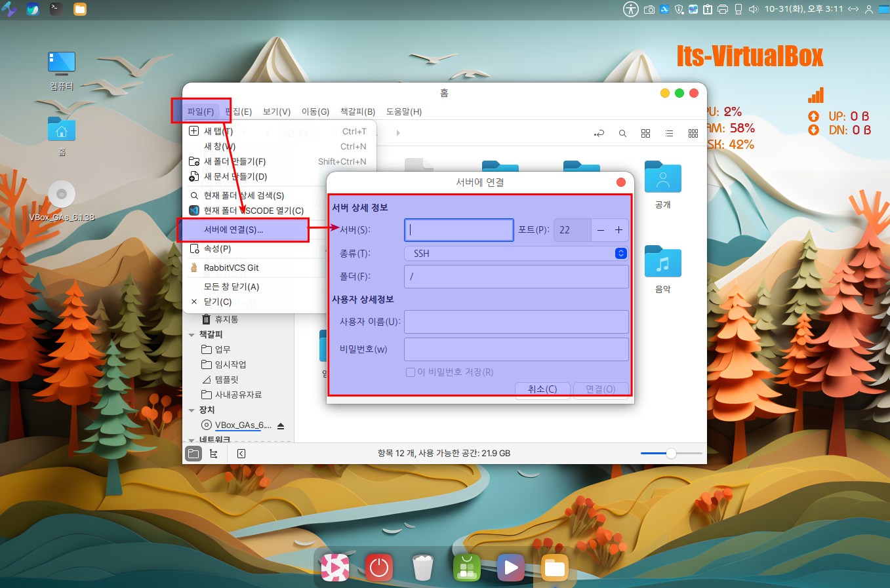
Task: Tick the 이 비밀번호 저장(R) checkbox
Action: point(411,372)
